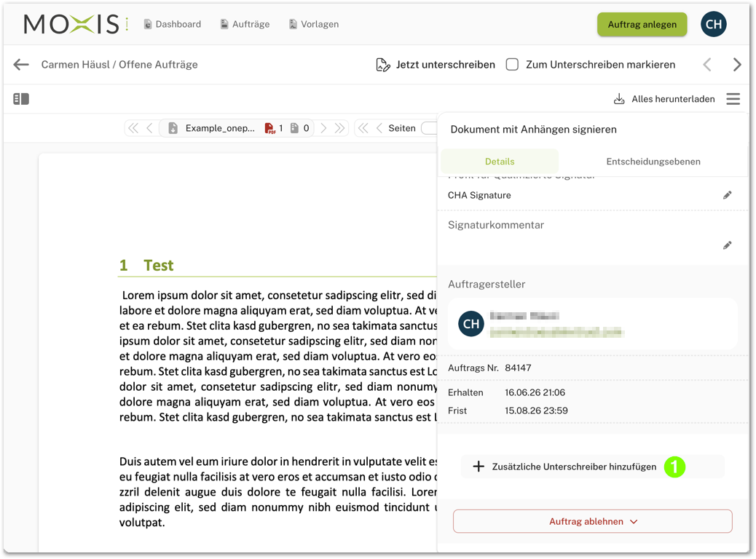Screen dimensions: 756x559
Task: Open the hamburger menu icon
Action: (x=733, y=99)
